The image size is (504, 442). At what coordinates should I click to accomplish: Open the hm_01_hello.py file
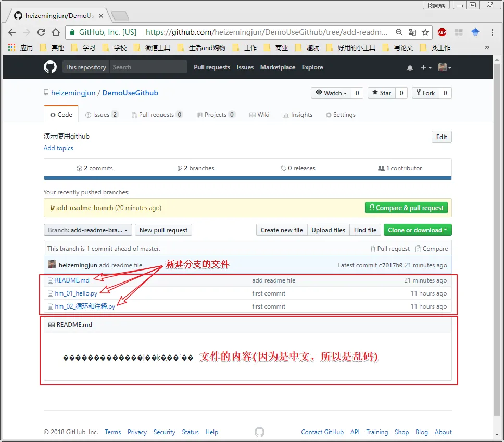coord(76,293)
